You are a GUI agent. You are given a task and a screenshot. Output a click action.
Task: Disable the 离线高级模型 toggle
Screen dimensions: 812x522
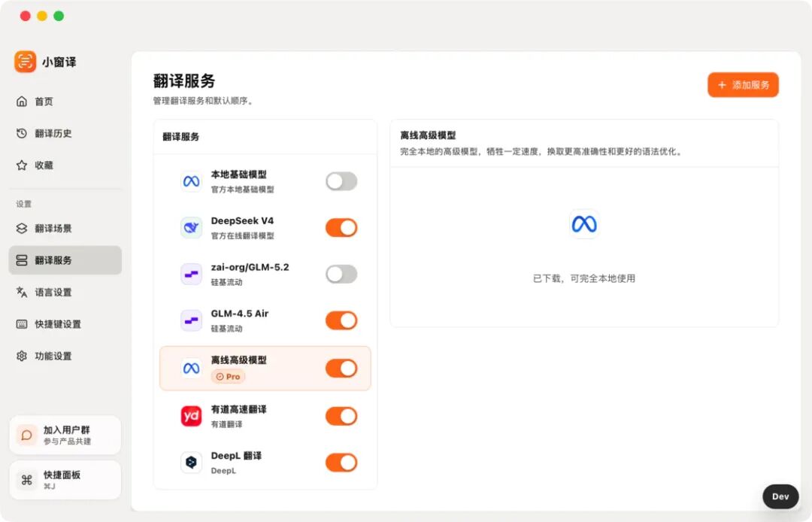point(341,369)
